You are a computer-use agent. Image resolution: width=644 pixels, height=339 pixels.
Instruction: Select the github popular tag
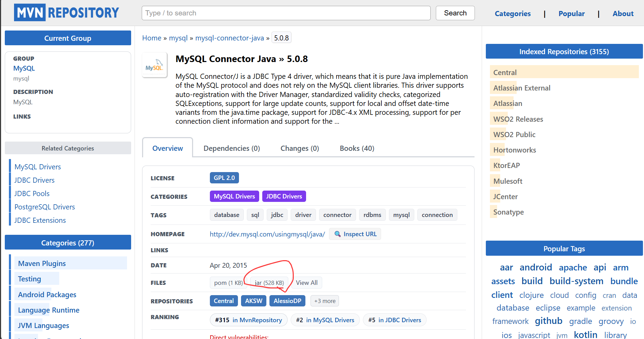(x=548, y=321)
